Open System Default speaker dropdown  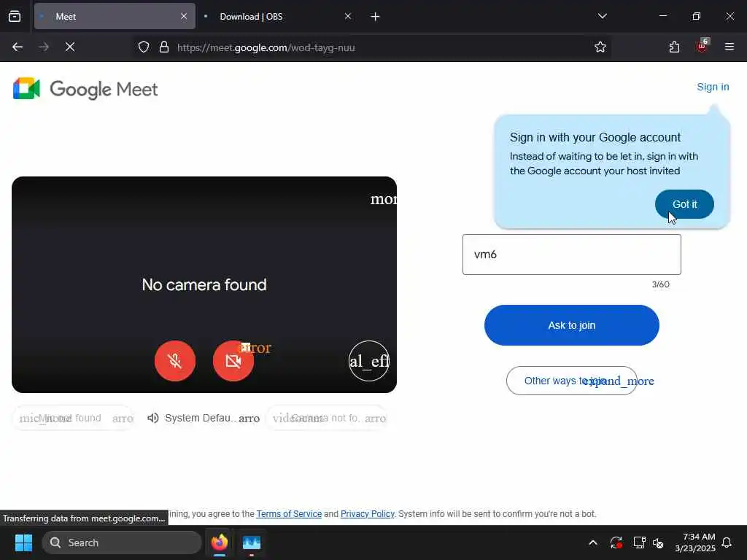(204, 418)
